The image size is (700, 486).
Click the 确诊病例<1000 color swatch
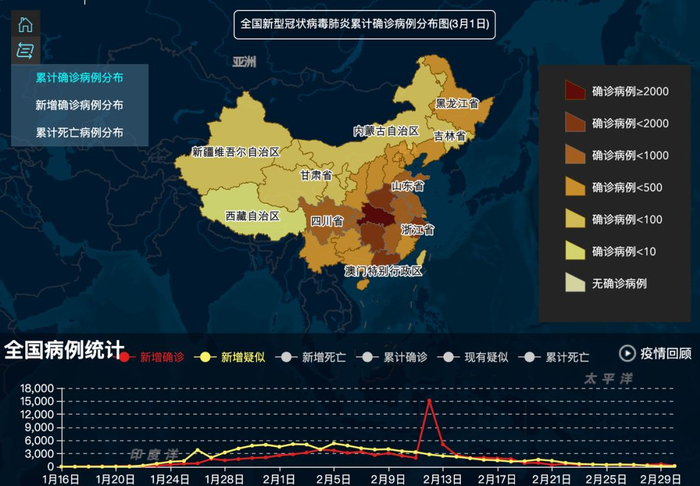[575, 154]
